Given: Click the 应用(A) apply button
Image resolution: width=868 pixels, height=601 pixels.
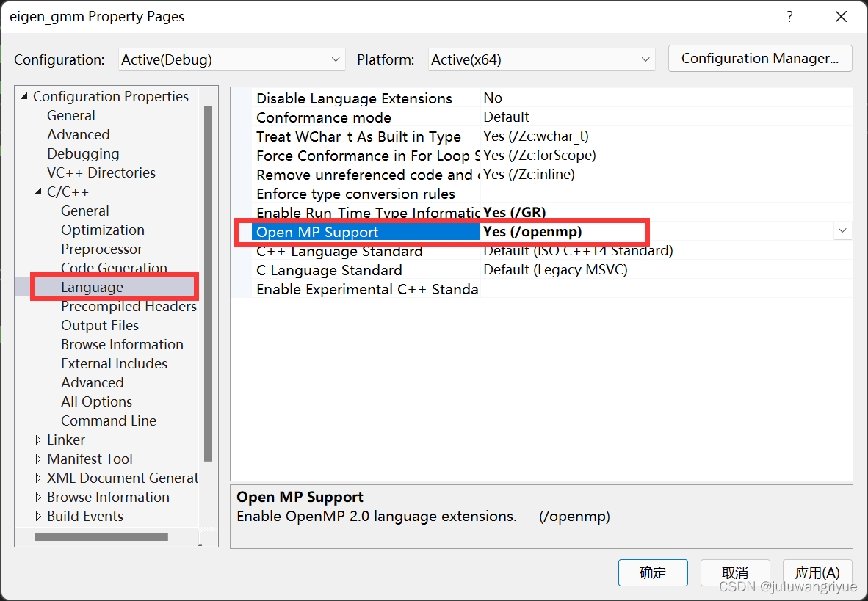Looking at the screenshot, I should [x=817, y=573].
